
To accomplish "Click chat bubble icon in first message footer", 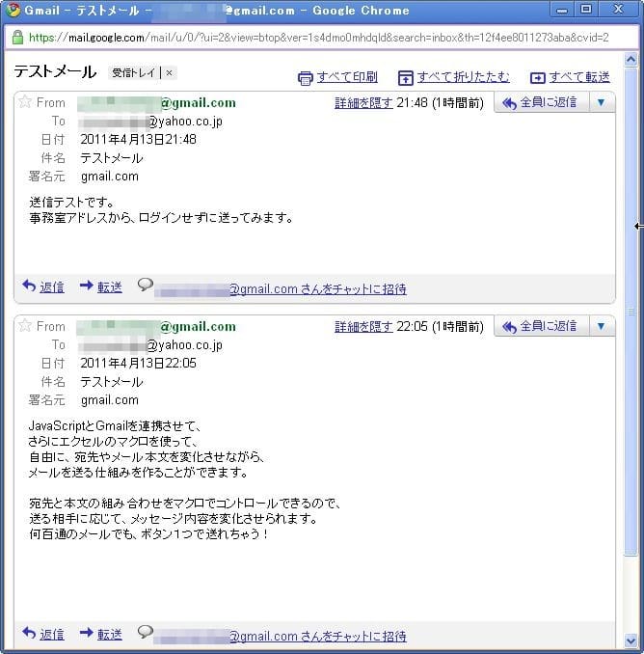I will click(146, 285).
